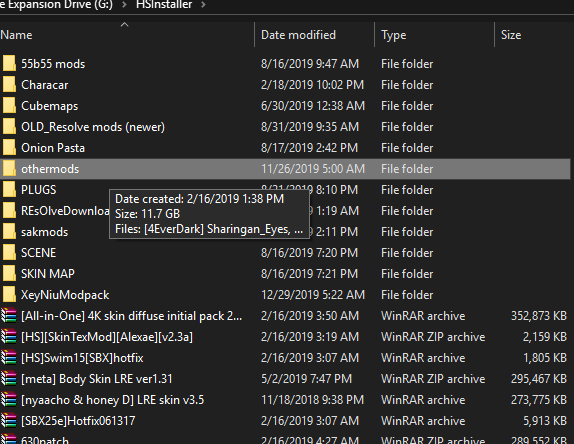Navigate to HSInstaller in the address bar
574x444 pixels.
pos(164,5)
